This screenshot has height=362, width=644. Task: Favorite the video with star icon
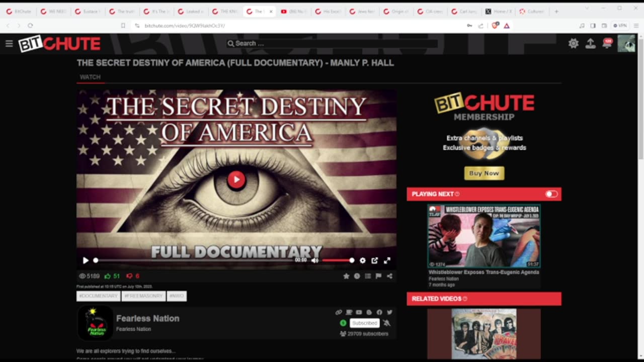tap(346, 276)
